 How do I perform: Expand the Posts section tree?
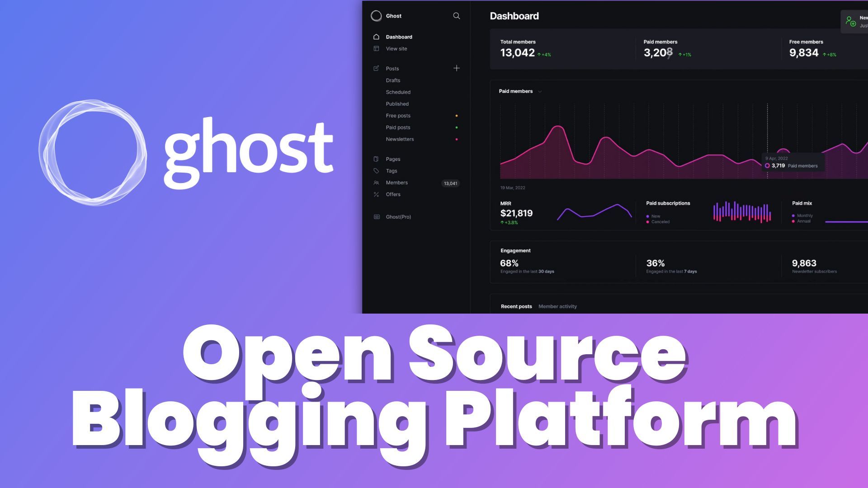pyautogui.click(x=392, y=68)
